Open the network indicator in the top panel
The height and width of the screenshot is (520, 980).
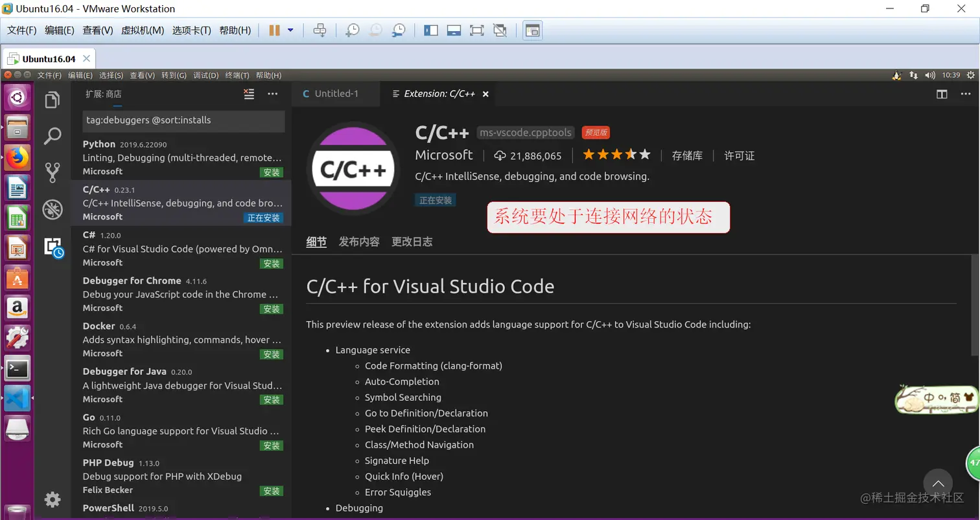coord(913,75)
